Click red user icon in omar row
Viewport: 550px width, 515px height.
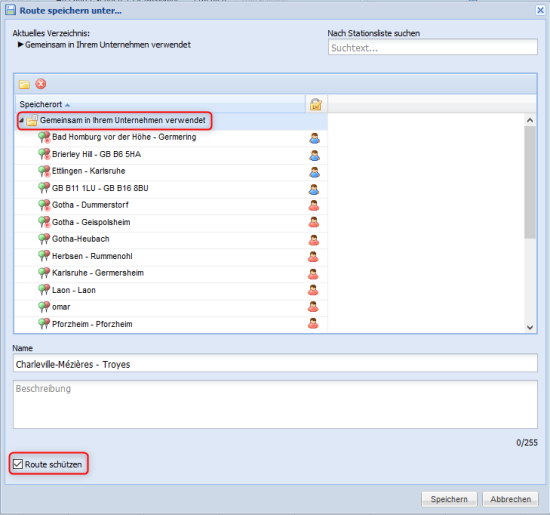(313, 307)
